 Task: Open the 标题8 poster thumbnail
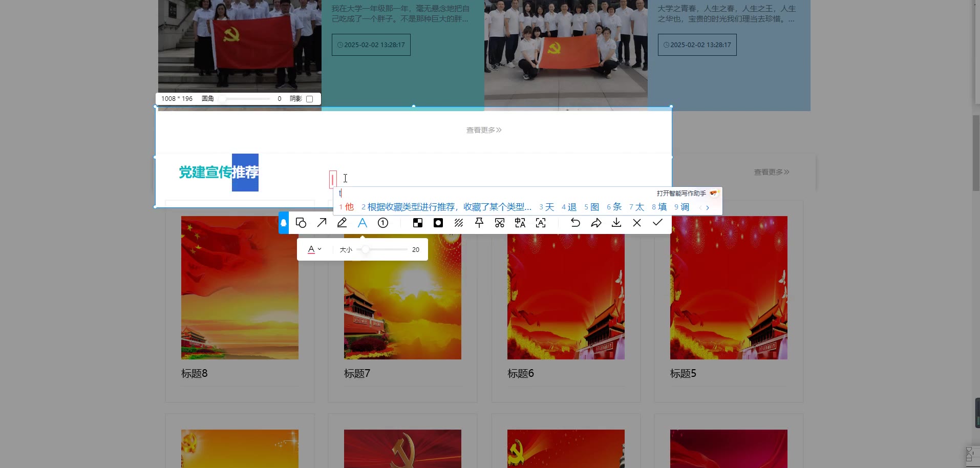tap(240, 288)
